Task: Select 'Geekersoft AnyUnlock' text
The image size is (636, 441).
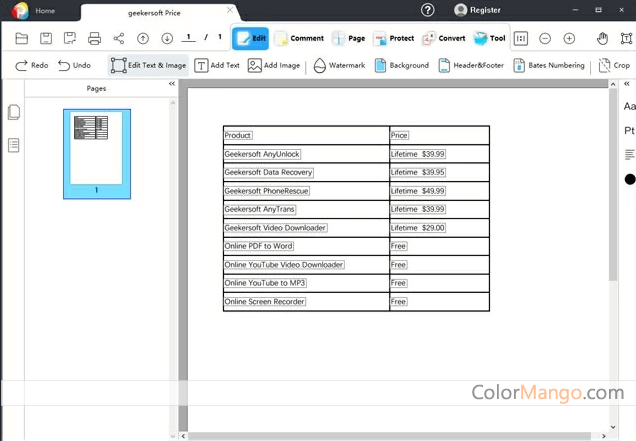Action: 262,154
